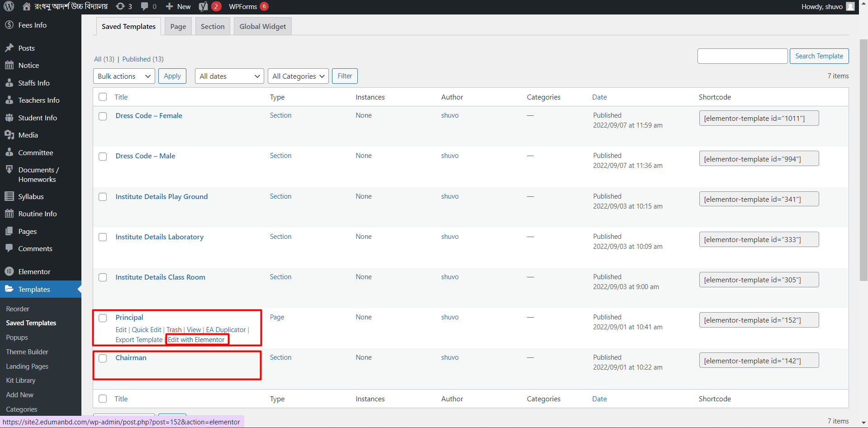Click the Elementor logo icon
868x428 pixels.
coord(9,271)
